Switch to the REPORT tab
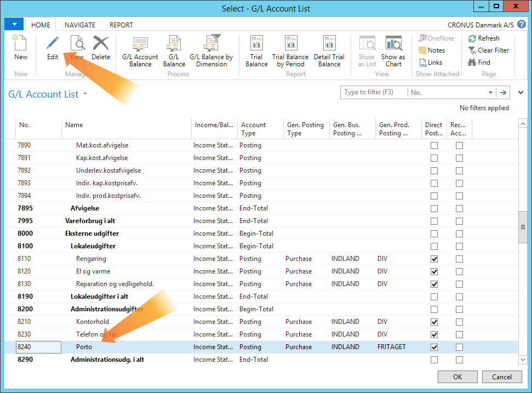 [x=121, y=25]
